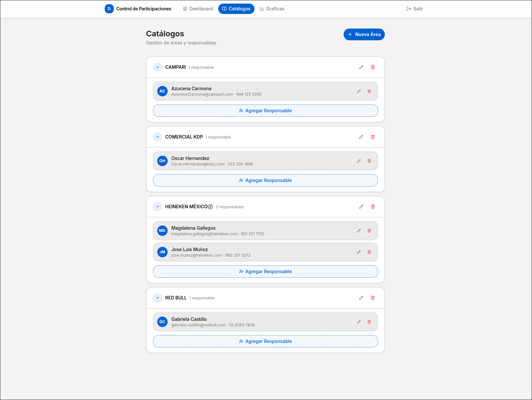
Task: Edit Jose Luis Muñoz pencil icon
Action: click(359, 252)
